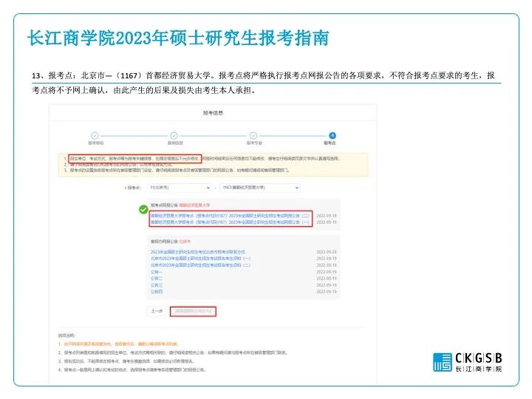The image size is (532, 399).
Task: Click the first completed step circle 报考单位
Action: tap(95, 135)
